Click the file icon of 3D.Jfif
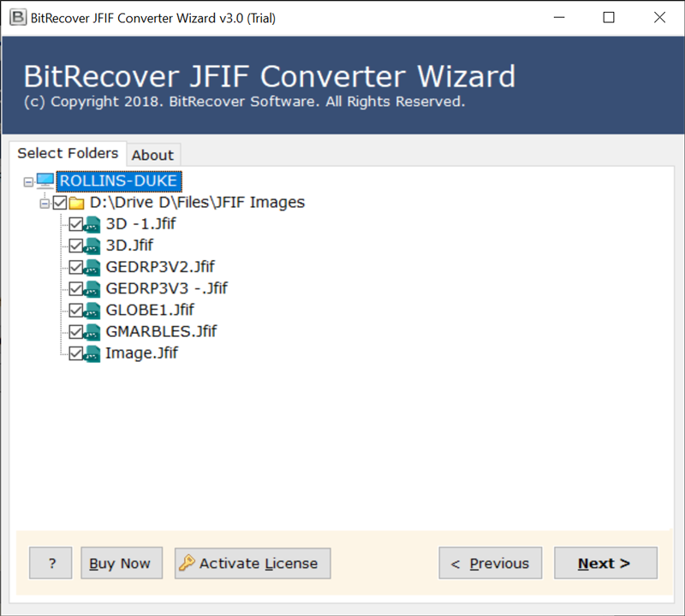The image size is (685, 616). click(92, 246)
